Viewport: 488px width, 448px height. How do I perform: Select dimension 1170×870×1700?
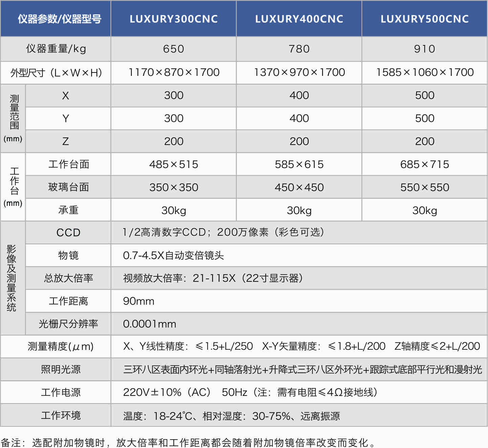[x=174, y=72]
